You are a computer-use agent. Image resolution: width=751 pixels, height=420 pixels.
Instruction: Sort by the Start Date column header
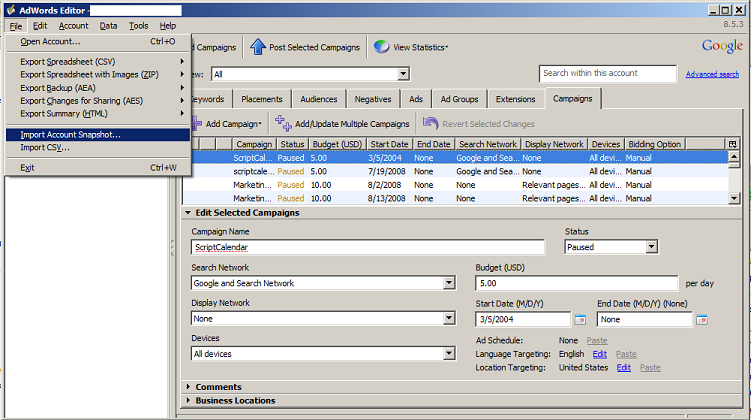pos(389,144)
